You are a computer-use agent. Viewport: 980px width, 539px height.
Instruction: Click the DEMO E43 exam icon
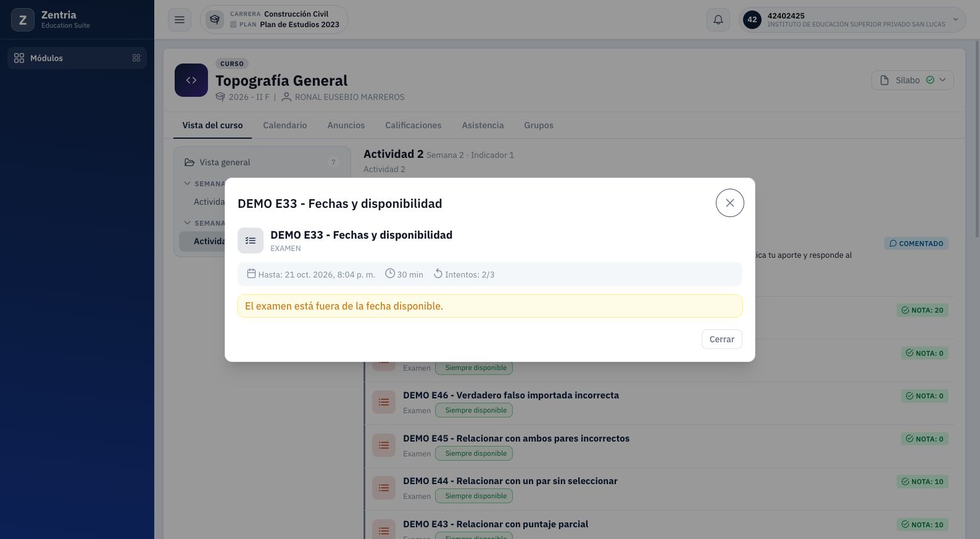(x=384, y=530)
